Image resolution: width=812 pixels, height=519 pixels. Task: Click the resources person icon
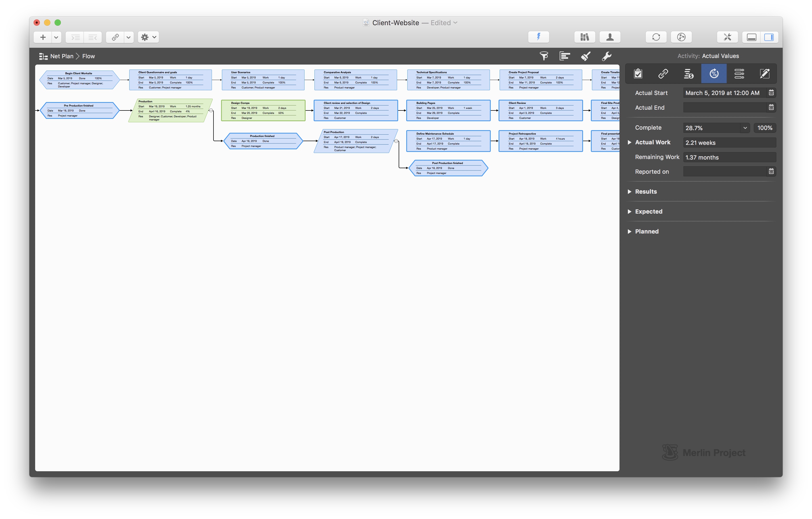[x=610, y=37]
